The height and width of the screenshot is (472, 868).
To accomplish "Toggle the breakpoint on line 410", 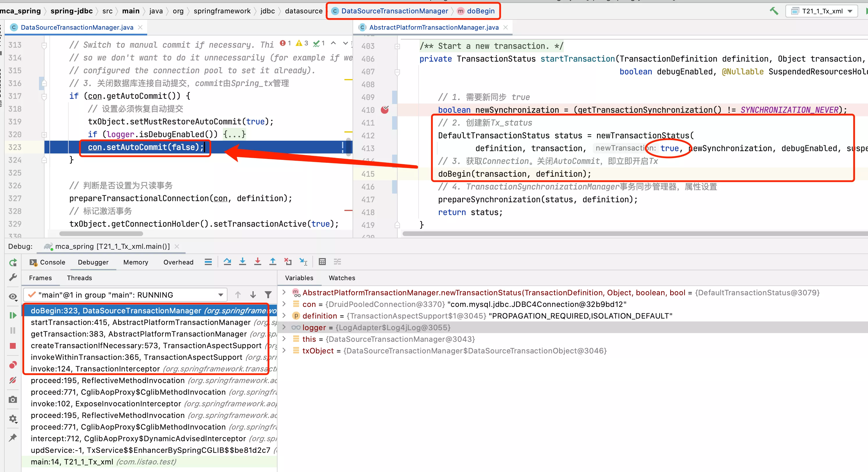I will coord(385,110).
